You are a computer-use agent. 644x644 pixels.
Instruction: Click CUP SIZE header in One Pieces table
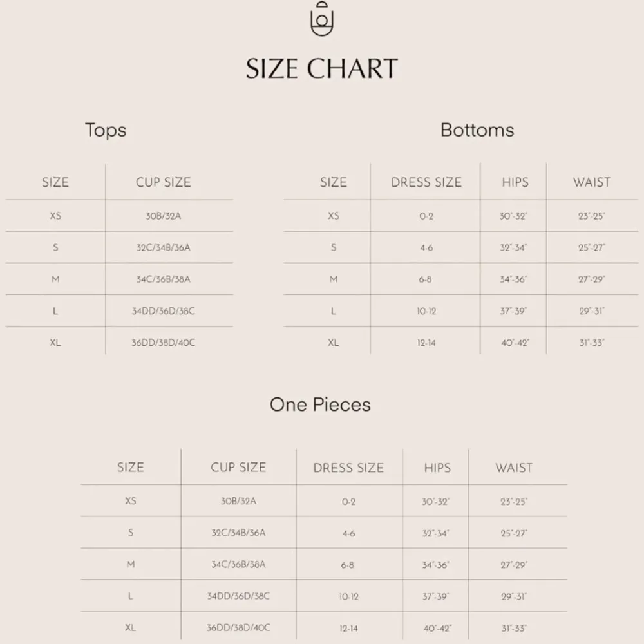pos(238,468)
